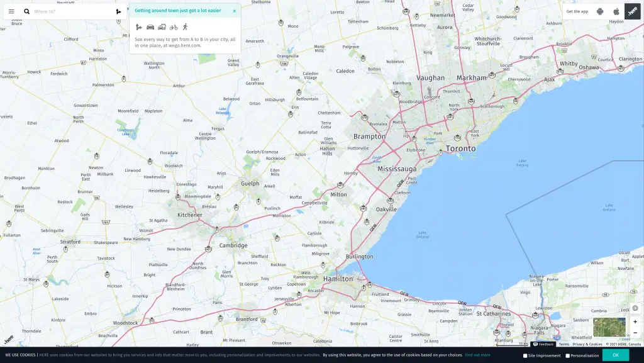Enable the Personalisation checkbox

[567, 355]
